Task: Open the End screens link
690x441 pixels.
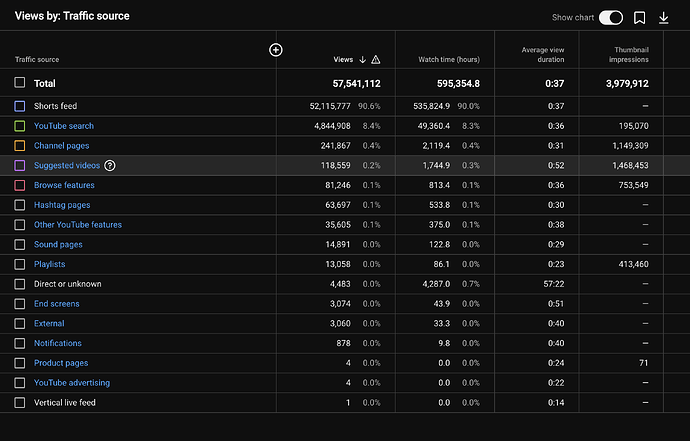Action: point(57,304)
